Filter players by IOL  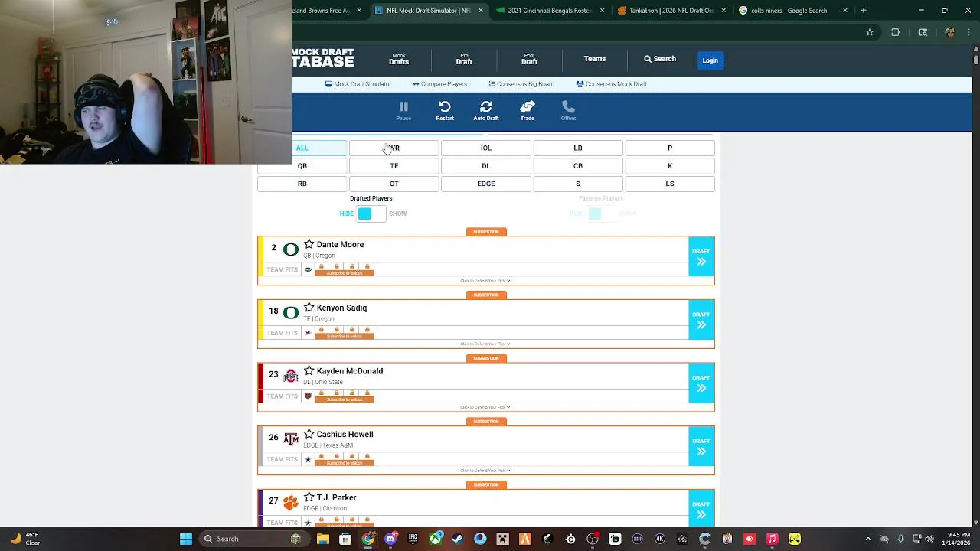point(486,148)
